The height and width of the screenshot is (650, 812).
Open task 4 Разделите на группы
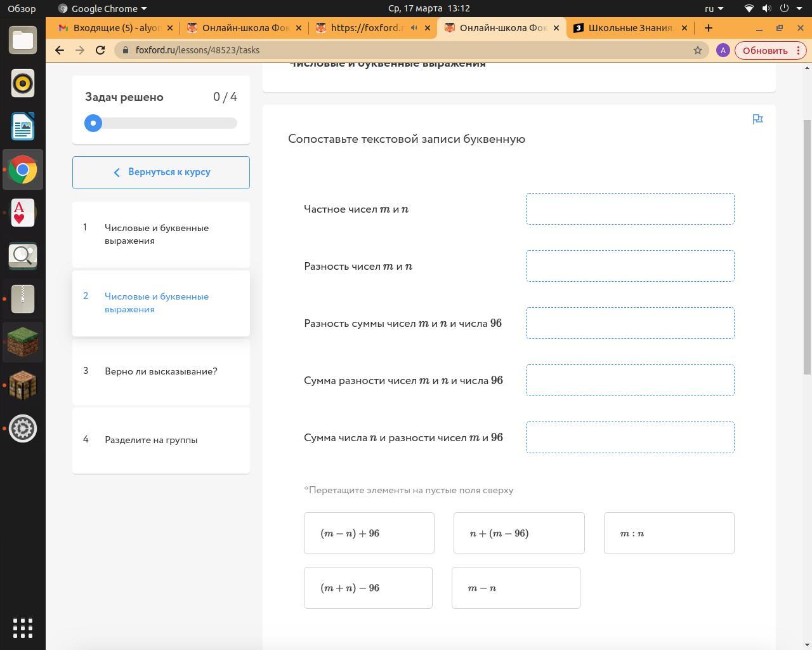(161, 440)
